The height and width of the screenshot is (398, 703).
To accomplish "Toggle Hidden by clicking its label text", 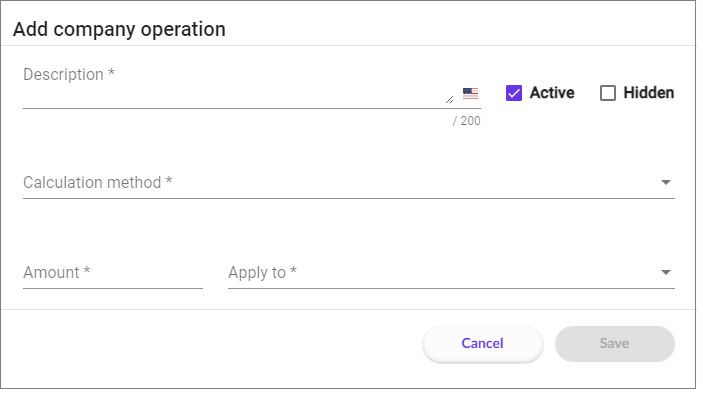I will (648, 93).
